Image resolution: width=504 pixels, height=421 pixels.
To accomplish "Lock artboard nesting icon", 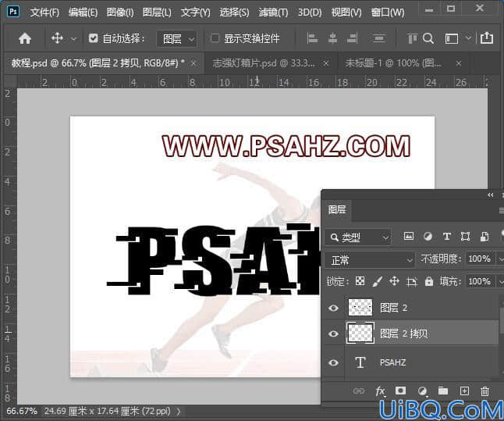I will click(x=412, y=282).
